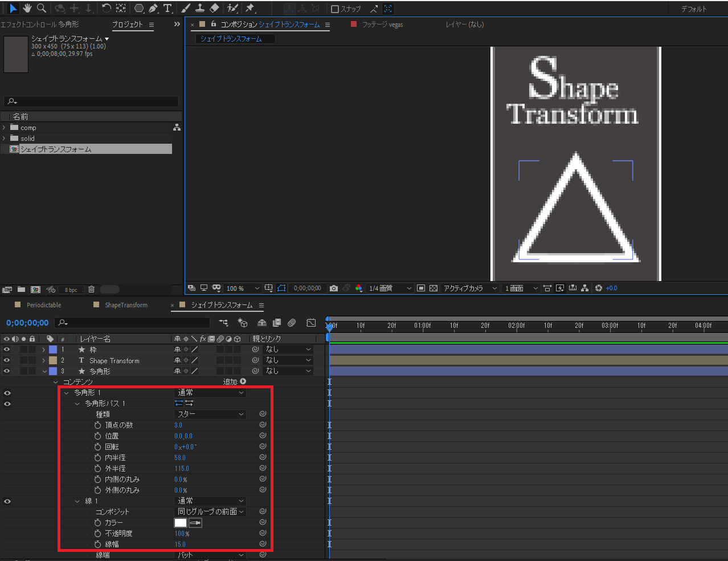
Task: Click the Draft 3D icon in timeline
Action: point(243,323)
